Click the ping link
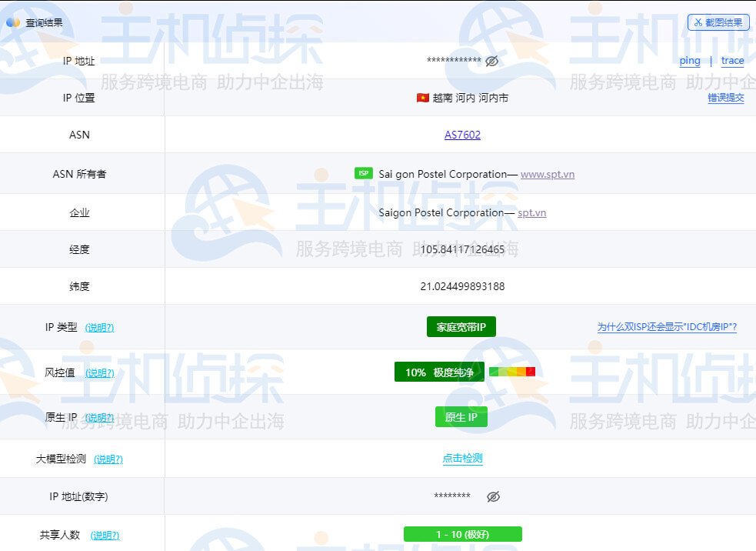The width and height of the screenshot is (756, 551). point(690,60)
